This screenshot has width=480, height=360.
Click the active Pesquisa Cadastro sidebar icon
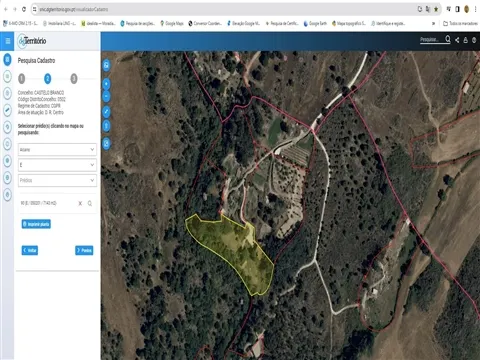(7, 60)
